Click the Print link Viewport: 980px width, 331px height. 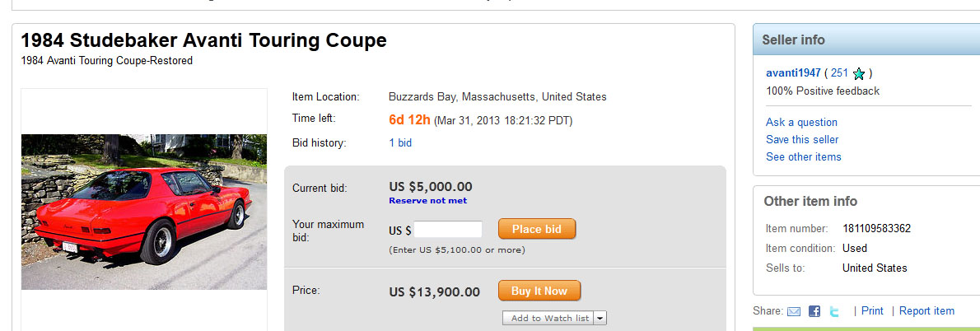coord(872,310)
